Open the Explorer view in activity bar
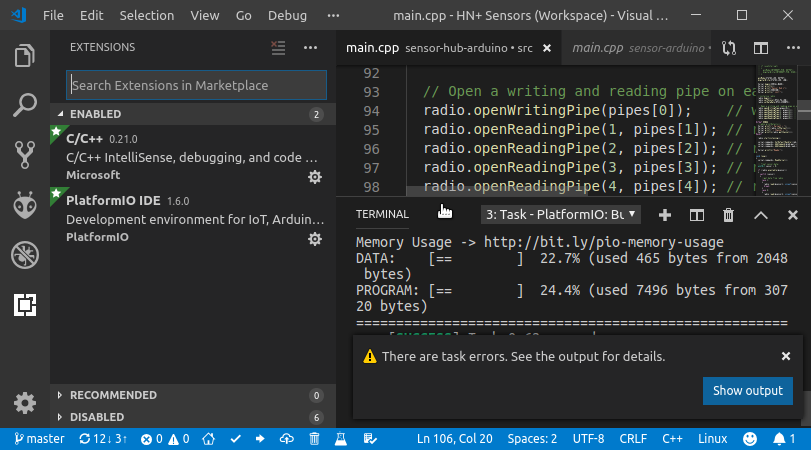811x450 pixels. (x=24, y=55)
